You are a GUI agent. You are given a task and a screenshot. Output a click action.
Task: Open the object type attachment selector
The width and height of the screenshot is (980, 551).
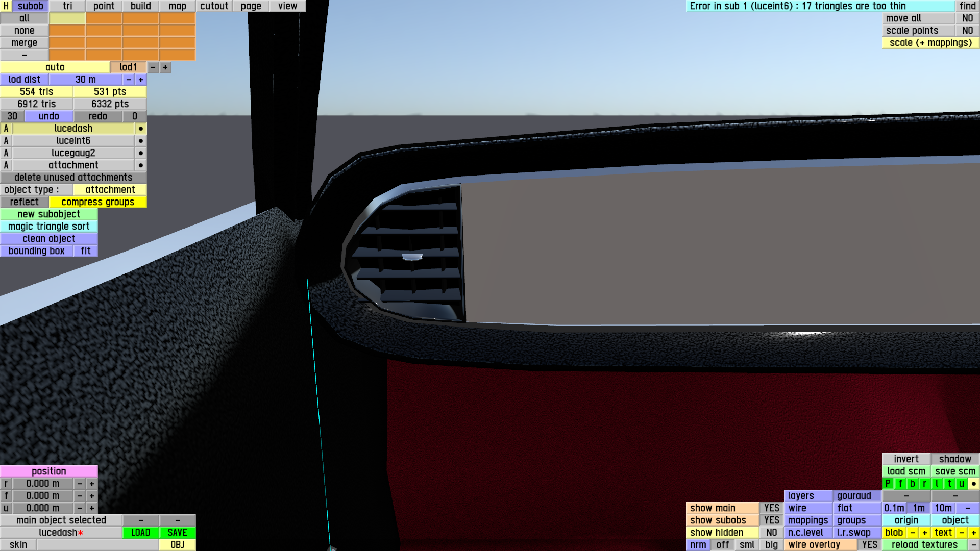tap(110, 190)
